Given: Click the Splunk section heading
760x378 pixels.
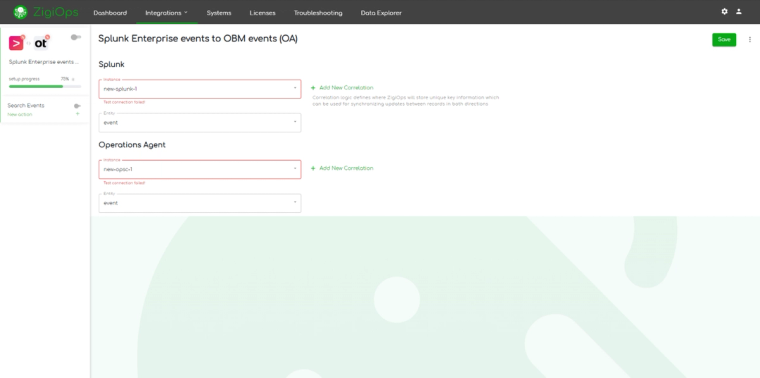Looking at the screenshot, I should point(111,64).
